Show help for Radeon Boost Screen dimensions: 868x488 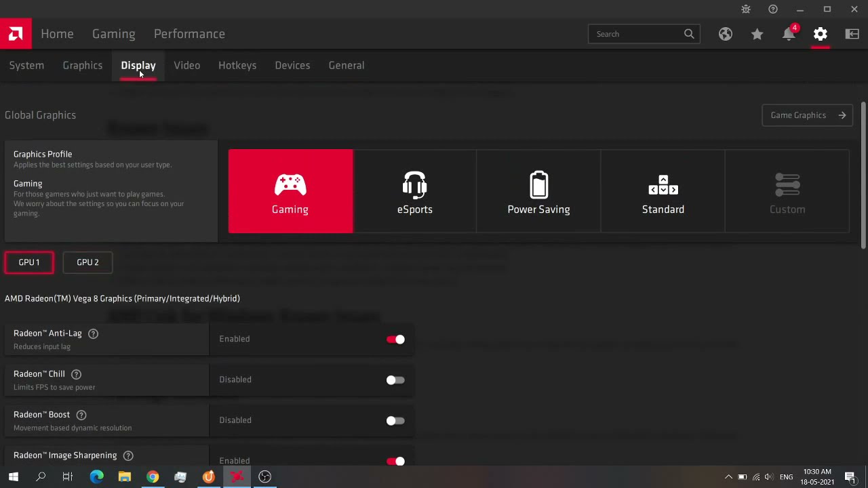(81, 415)
